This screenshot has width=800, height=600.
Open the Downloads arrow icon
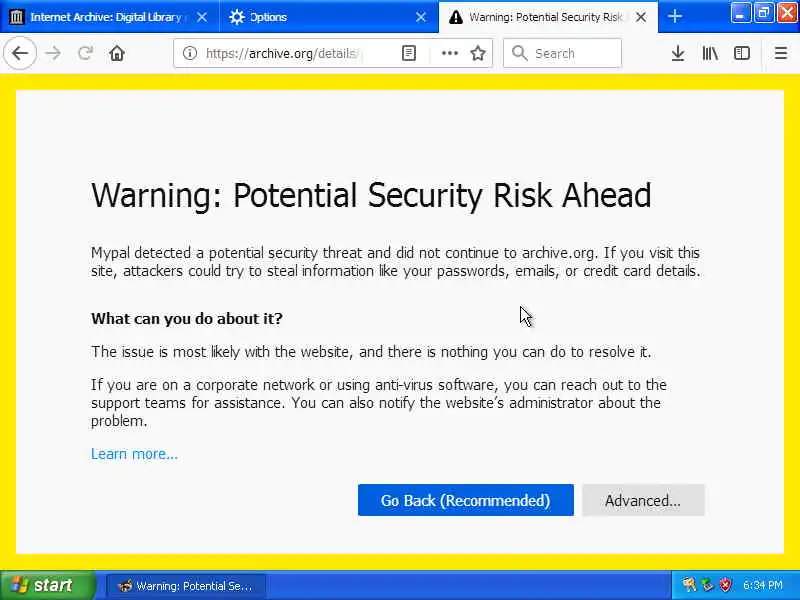pos(677,54)
